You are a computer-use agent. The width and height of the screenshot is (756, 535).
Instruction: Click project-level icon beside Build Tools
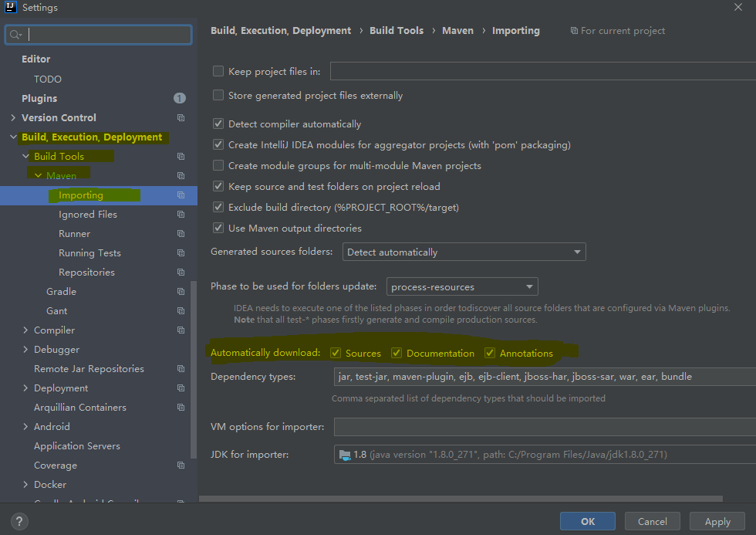[x=181, y=156]
